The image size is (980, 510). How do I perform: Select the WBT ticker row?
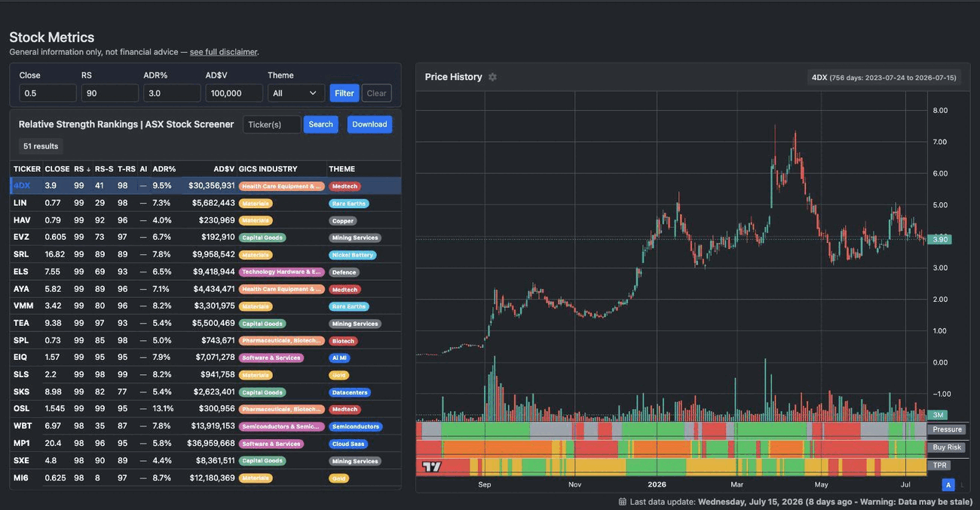[205, 426]
